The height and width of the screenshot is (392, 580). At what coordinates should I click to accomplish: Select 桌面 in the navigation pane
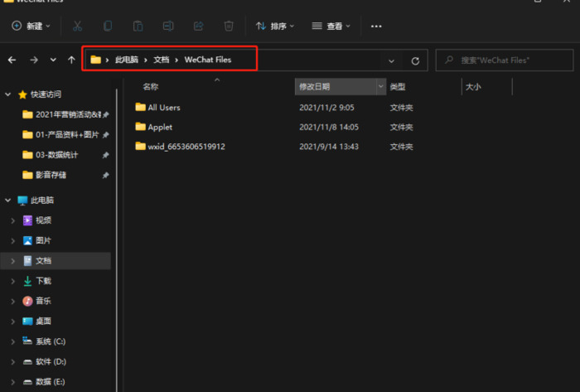coord(43,322)
